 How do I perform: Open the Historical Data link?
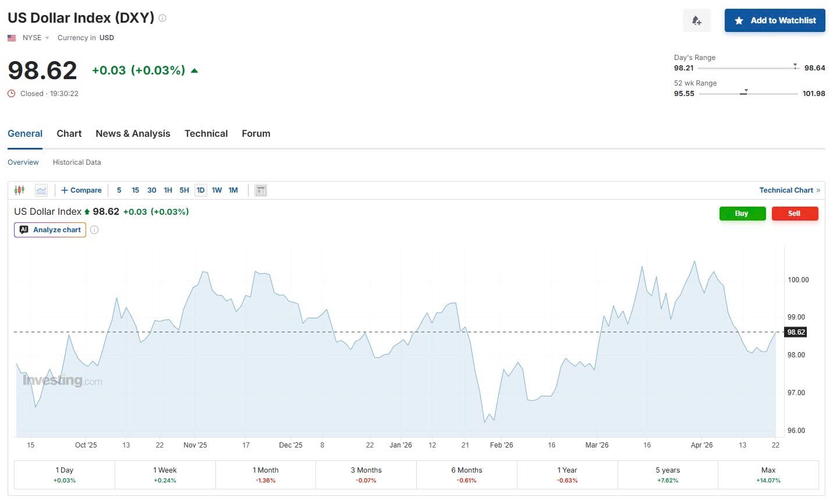click(77, 162)
